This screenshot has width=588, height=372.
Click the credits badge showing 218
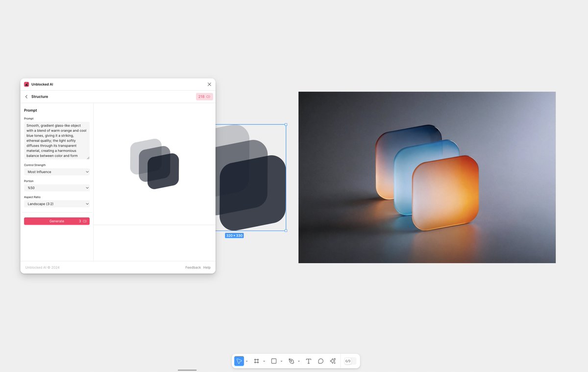click(204, 97)
